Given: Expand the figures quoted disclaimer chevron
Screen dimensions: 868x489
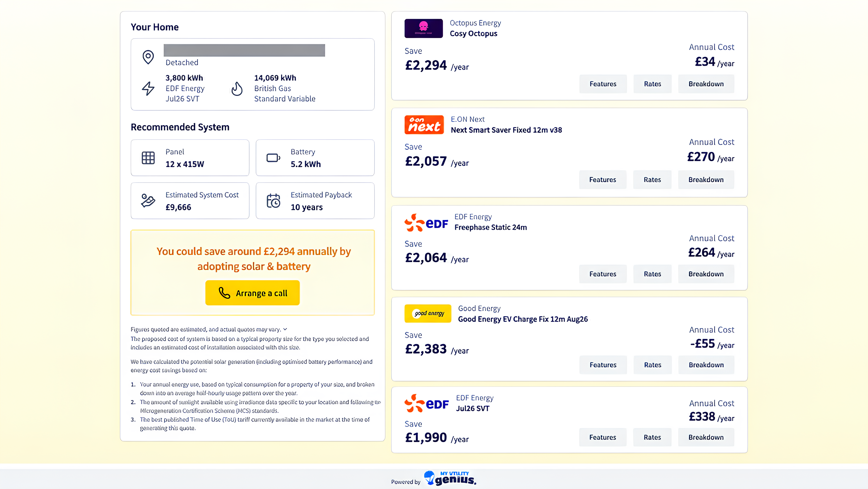Looking at the screenshot, I should click(x=285, y=329).
